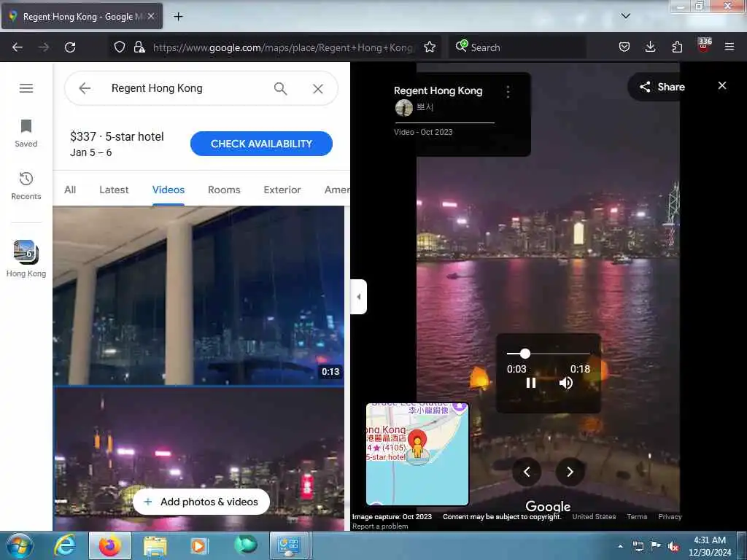Open File Explorer from taskbar

click(x=155, y=546)
